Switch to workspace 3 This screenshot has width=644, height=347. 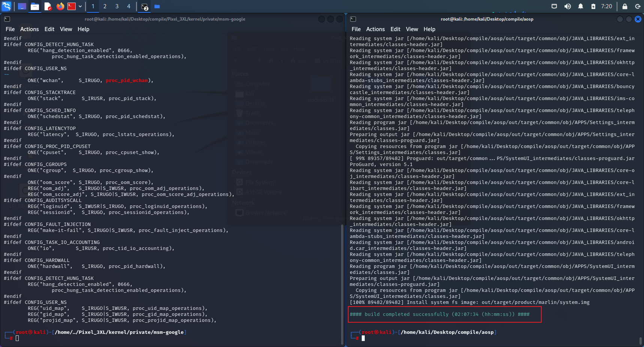point(117,6)
